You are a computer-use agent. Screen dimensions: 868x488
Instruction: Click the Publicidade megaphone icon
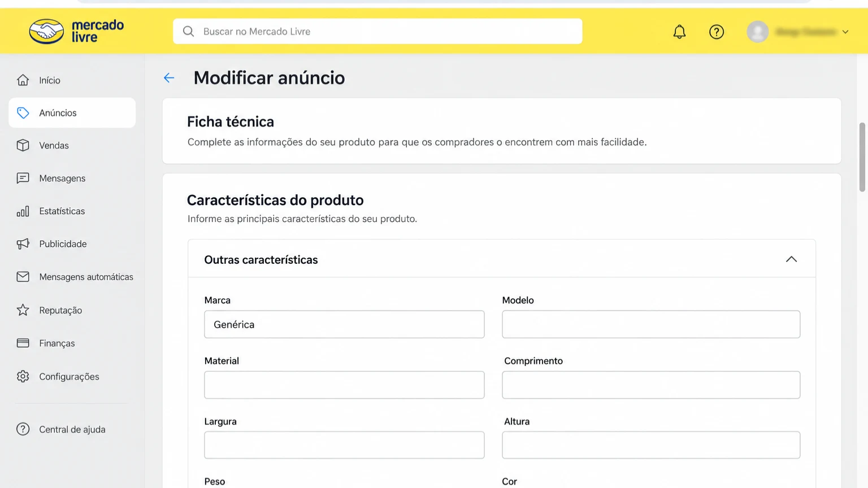click(23, 244)
